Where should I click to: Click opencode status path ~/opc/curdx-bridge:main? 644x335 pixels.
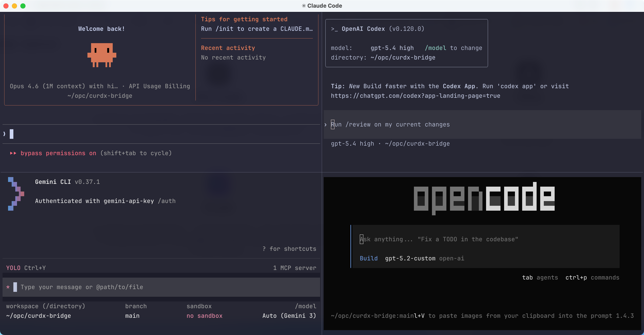[x=372, y=316]
